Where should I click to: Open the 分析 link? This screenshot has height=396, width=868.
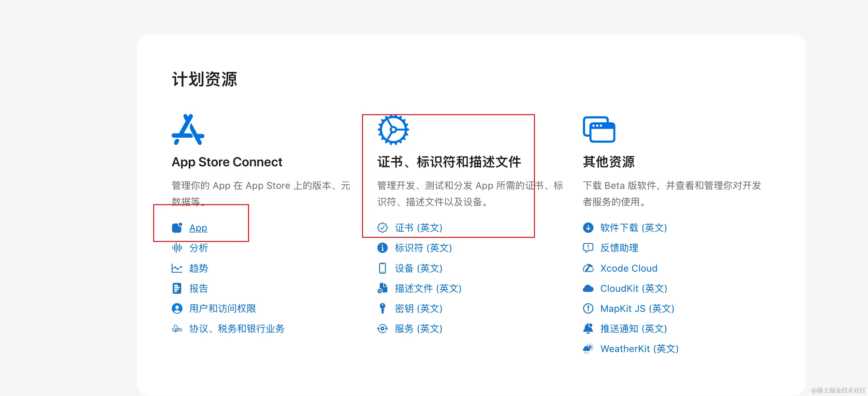pyautogui.click(x=199, y=248)
